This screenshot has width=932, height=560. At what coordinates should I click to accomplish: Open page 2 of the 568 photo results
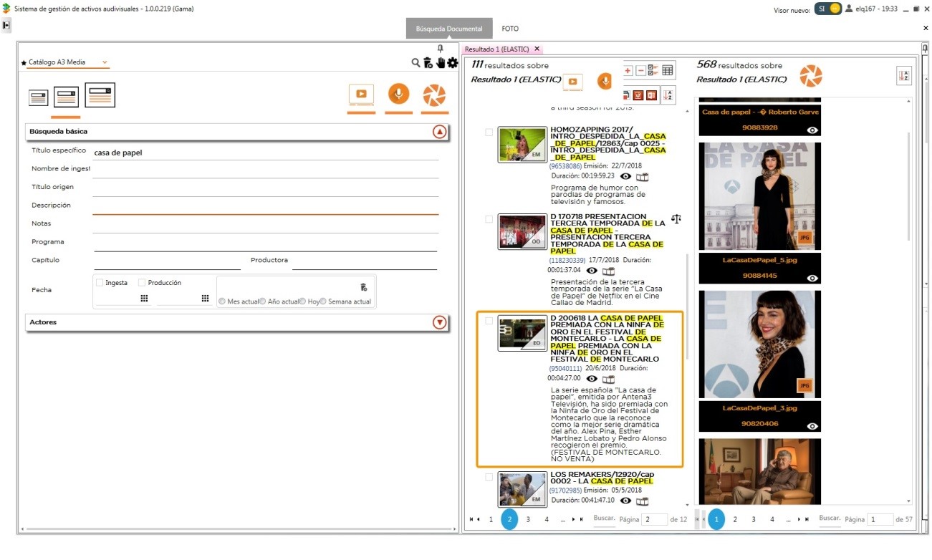pos(735,519)
